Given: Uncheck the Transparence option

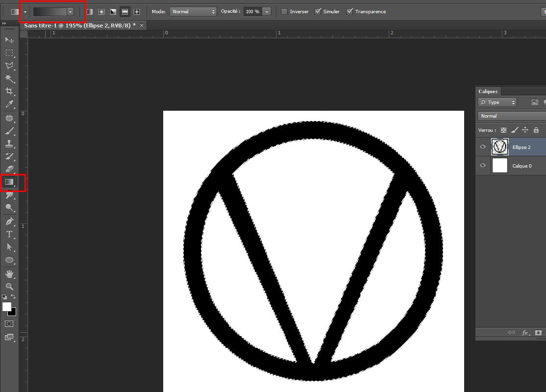Looking at the screenshot, I should 349,11.
